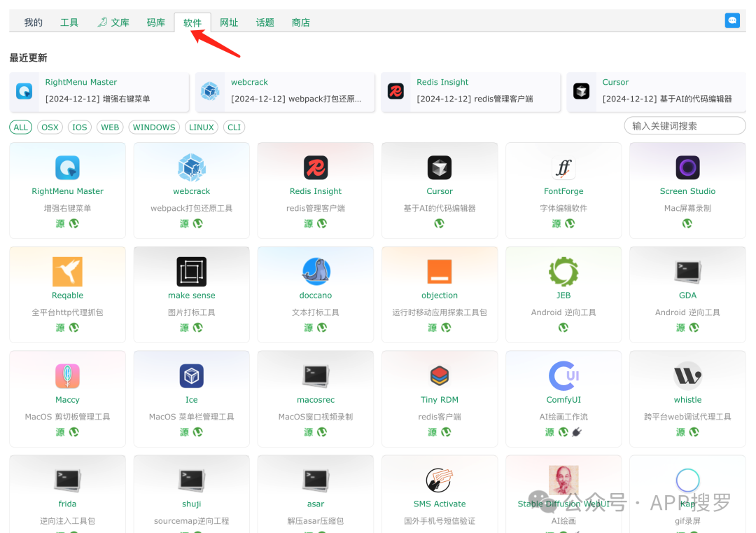The height and width of the screenshot is (533, 756).
Task: Click the GDA terminal icon
Action: click(687, 272)
